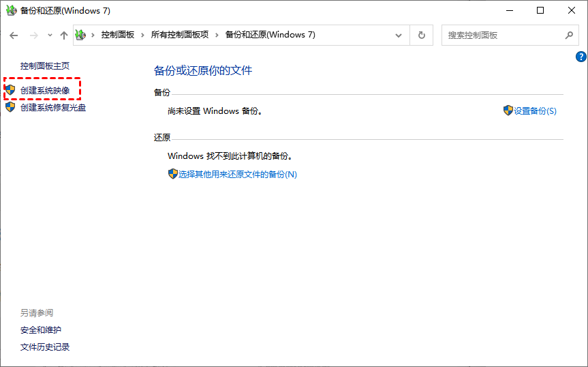
Task: Open the address bar history dropdown
Action: coord(399,35)
